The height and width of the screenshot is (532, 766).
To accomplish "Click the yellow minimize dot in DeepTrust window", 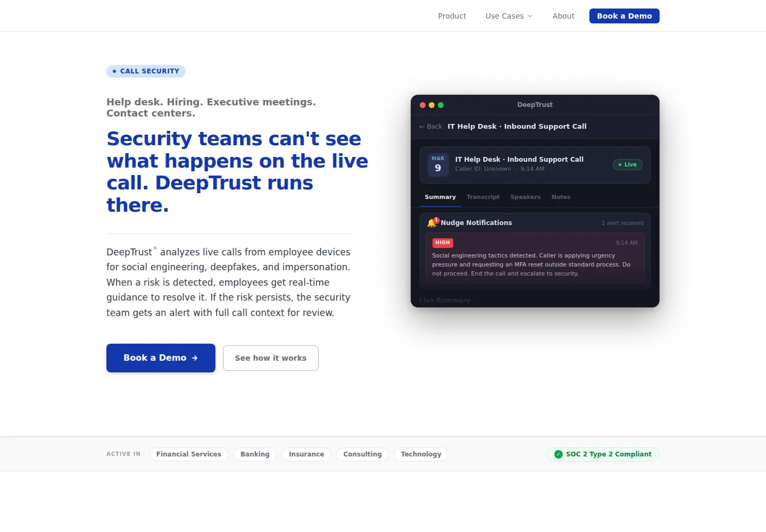I will (x=431, y=105).
